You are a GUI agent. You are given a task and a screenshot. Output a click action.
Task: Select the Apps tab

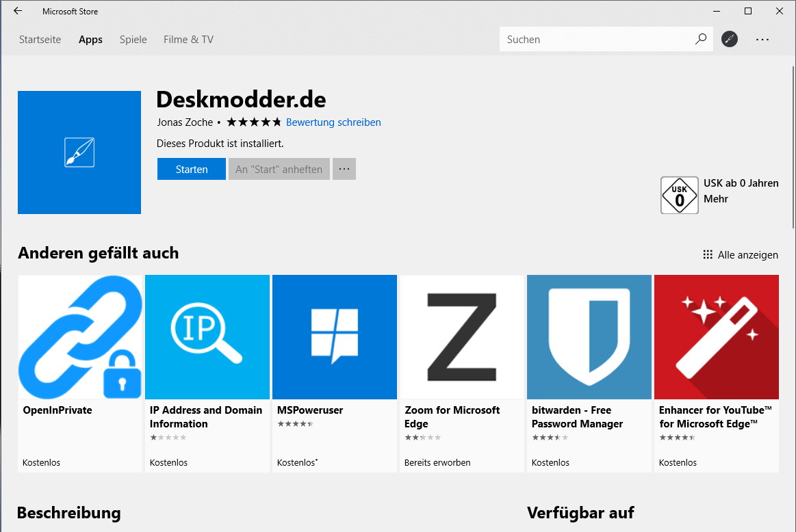90,40
